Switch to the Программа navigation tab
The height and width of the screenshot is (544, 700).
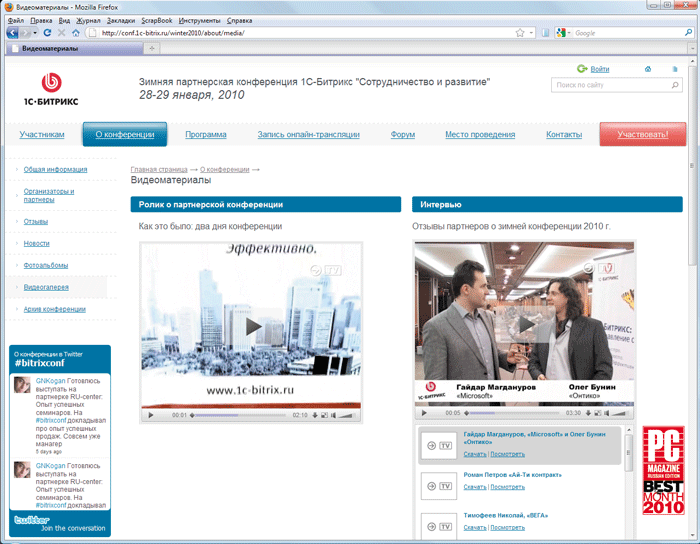(x=205, y=134)
